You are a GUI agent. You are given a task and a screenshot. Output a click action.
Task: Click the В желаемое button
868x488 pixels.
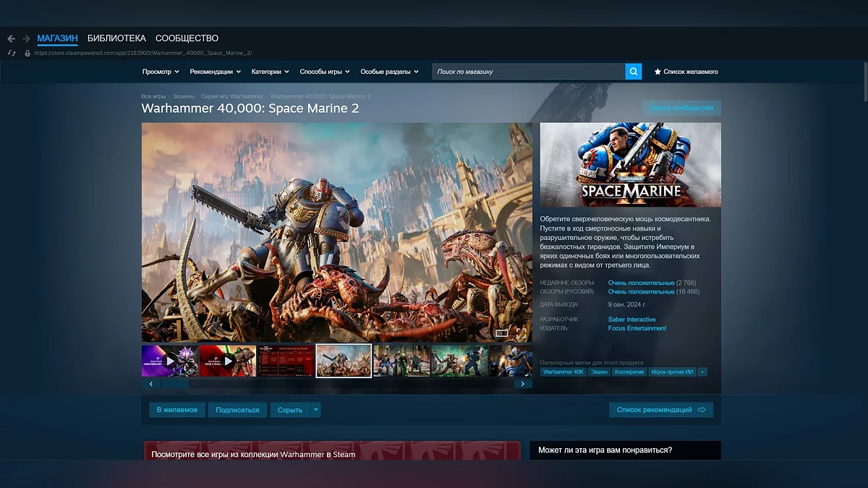177,410
